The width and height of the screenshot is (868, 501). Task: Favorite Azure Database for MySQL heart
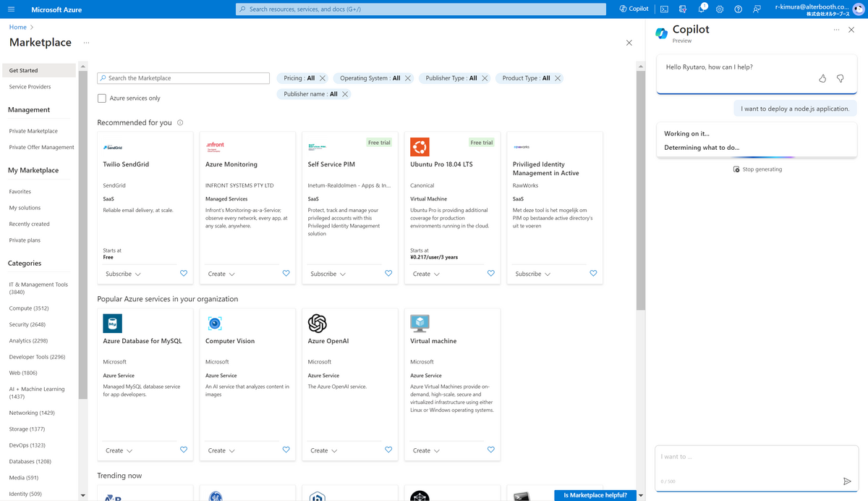[184, 450]
